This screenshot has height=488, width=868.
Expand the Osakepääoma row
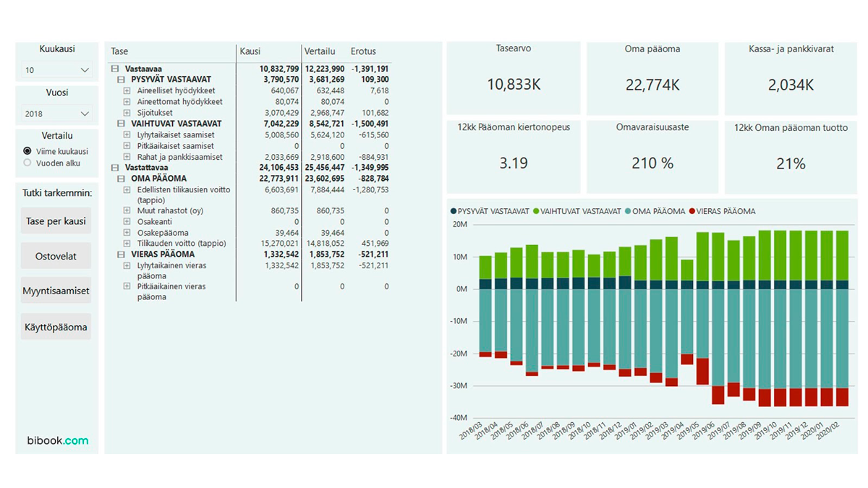click(127, 233)
